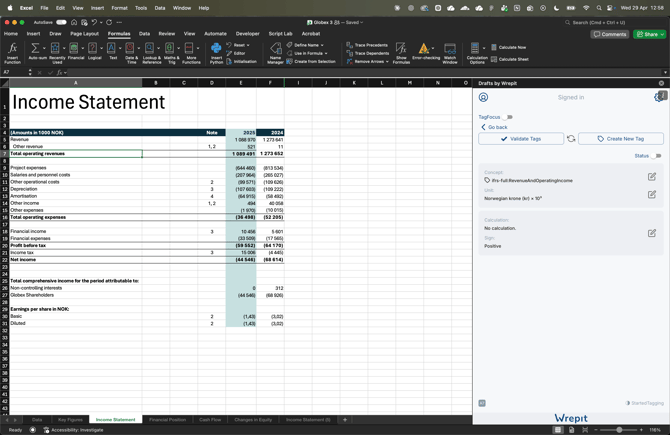The height and width of the screenshot is (435, 670).
Task: Open Date & Time functions library
Action: [x=132, y=53]
